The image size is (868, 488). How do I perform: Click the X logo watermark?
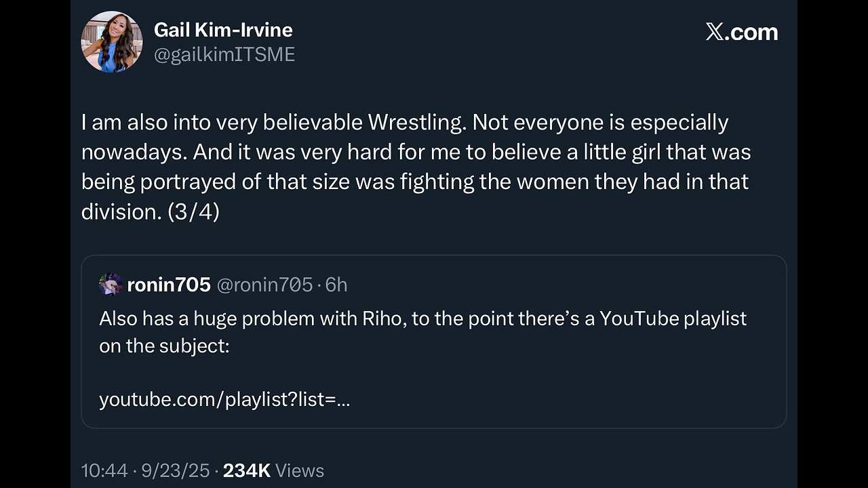coord(714,32)
